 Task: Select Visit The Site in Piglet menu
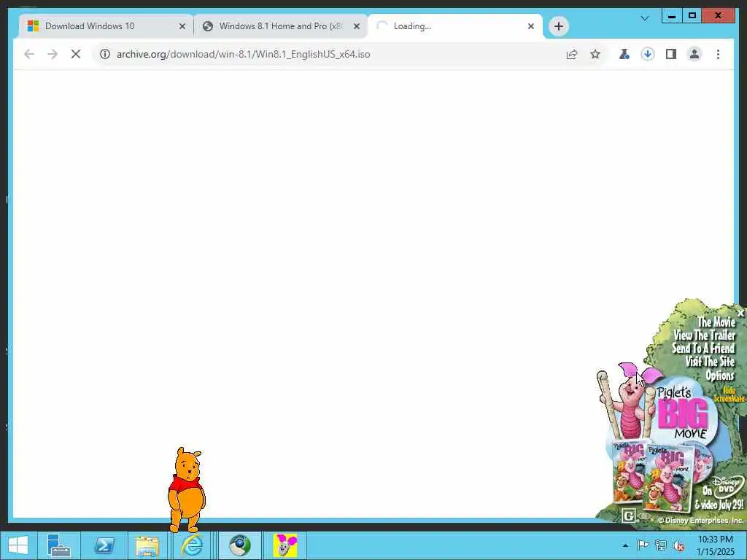(710, 362)
